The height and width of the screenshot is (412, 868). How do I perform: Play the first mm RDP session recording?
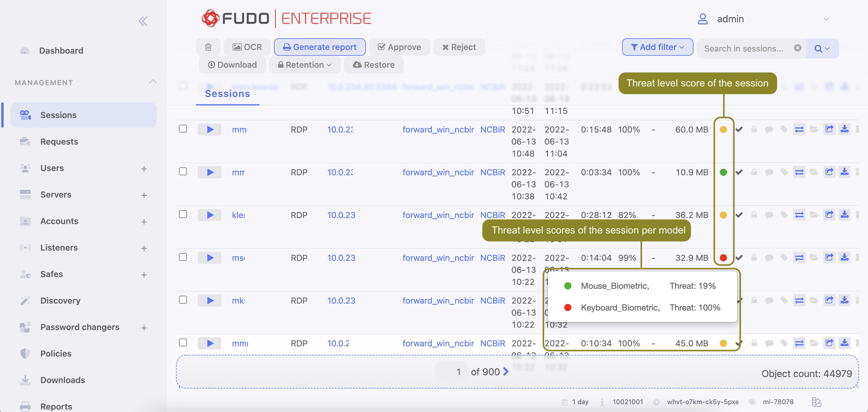point(209,130)
